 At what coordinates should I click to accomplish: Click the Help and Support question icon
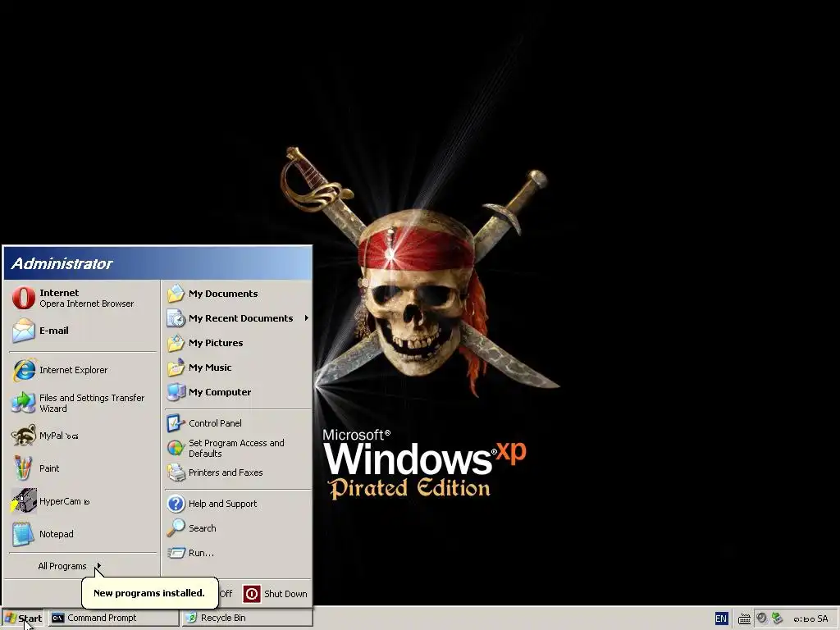(x=176, y=504)
